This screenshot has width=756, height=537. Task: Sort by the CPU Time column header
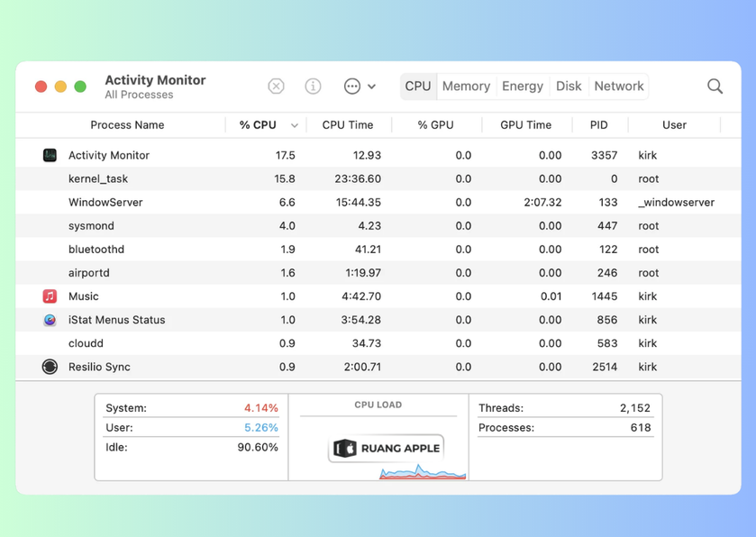click(347, 125)
